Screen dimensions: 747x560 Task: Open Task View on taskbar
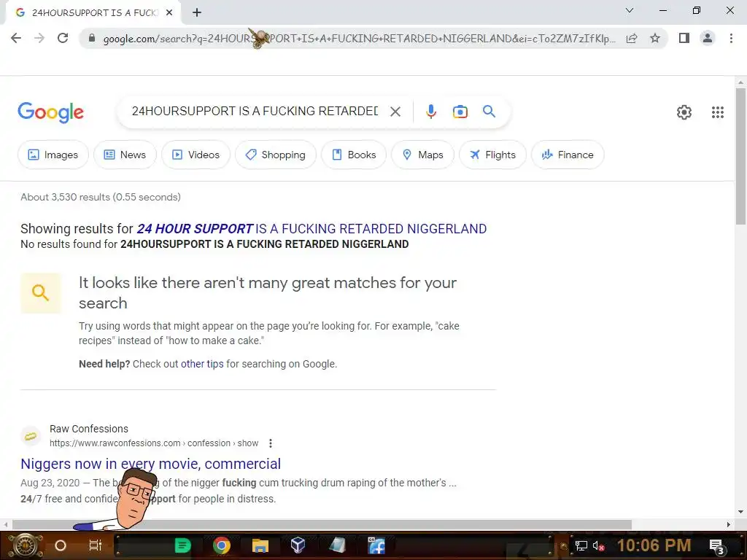[x=96, y=545]
